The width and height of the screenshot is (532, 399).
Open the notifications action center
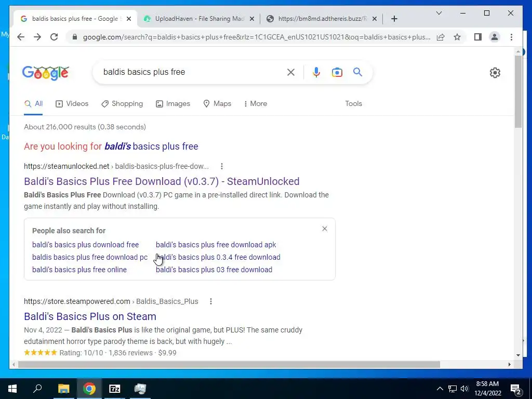click(515, 389)
